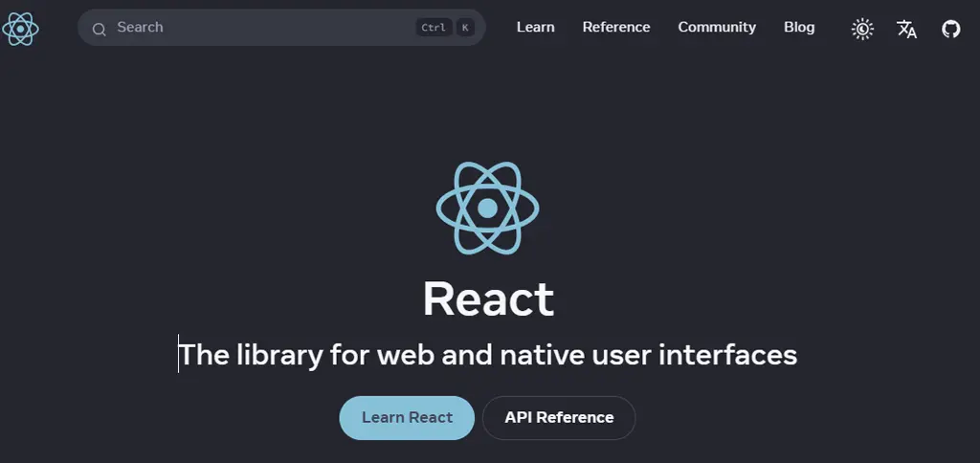
Task: Click the Ctrl keyboard shortcut badge
Action: click(x=434, y=28)
